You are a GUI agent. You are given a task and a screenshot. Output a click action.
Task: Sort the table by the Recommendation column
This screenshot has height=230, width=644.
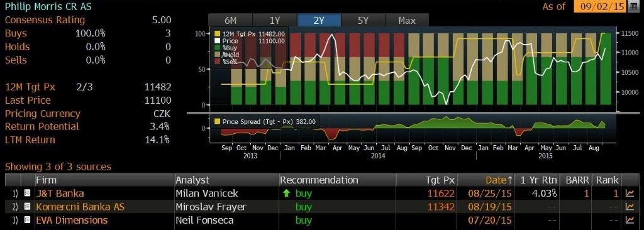coord(337,180)
